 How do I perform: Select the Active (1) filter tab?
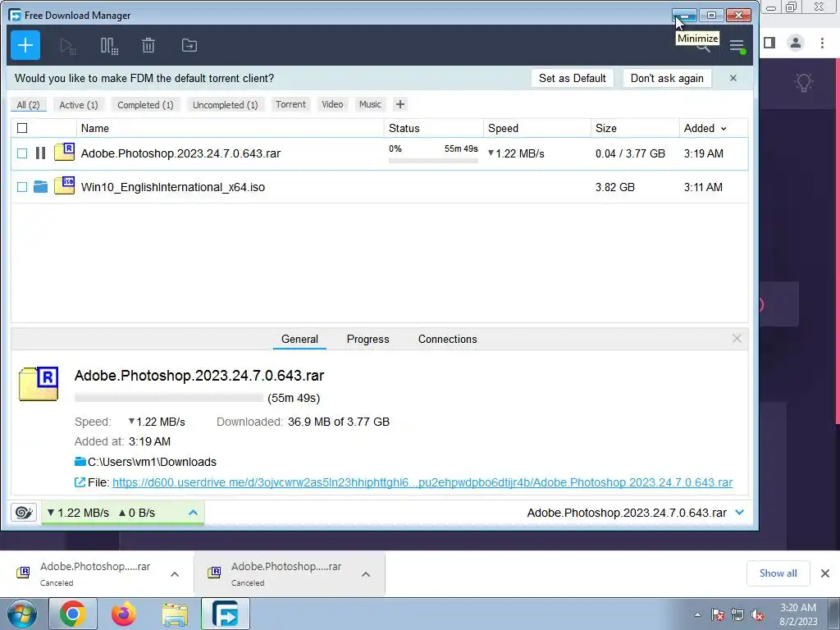(79, 104)
